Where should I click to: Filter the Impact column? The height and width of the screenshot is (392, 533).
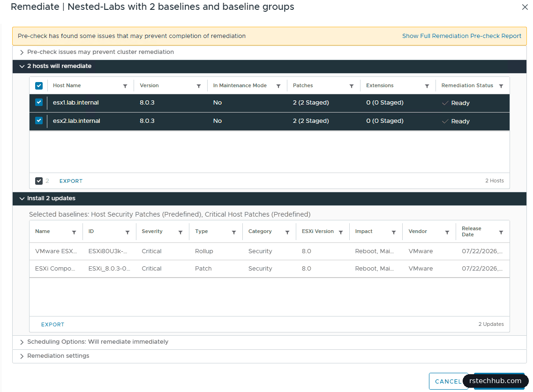pos(394,232)
